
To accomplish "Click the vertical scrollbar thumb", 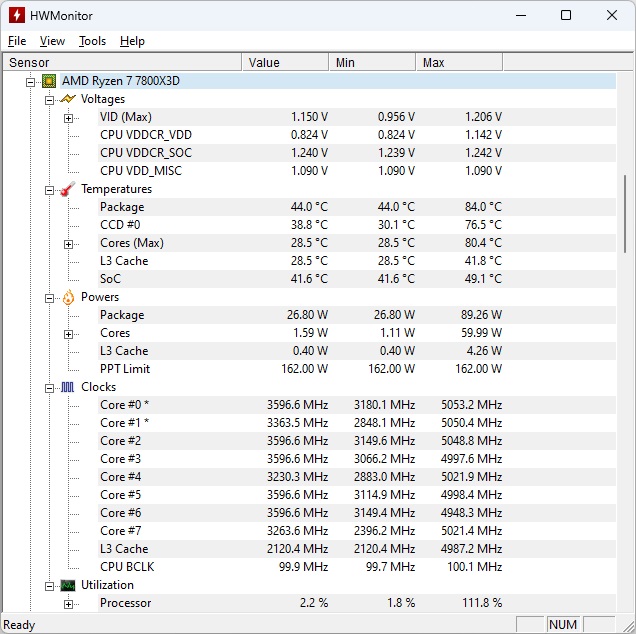I will 625,214.
